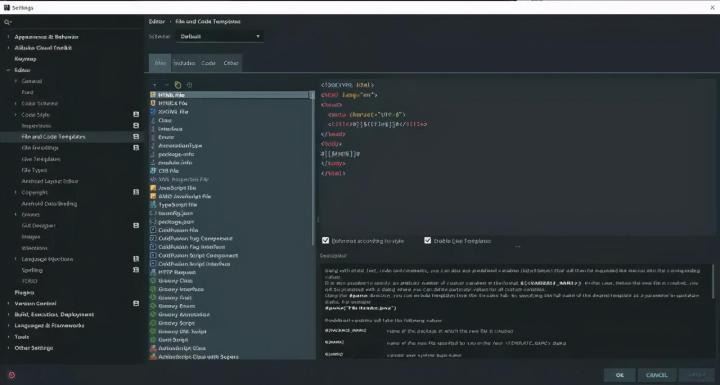Image resolution: width=720 pixels, height=385 pixels.
Task: Click the reset to default toolbar icon
Action: click(x=189, y=85)
